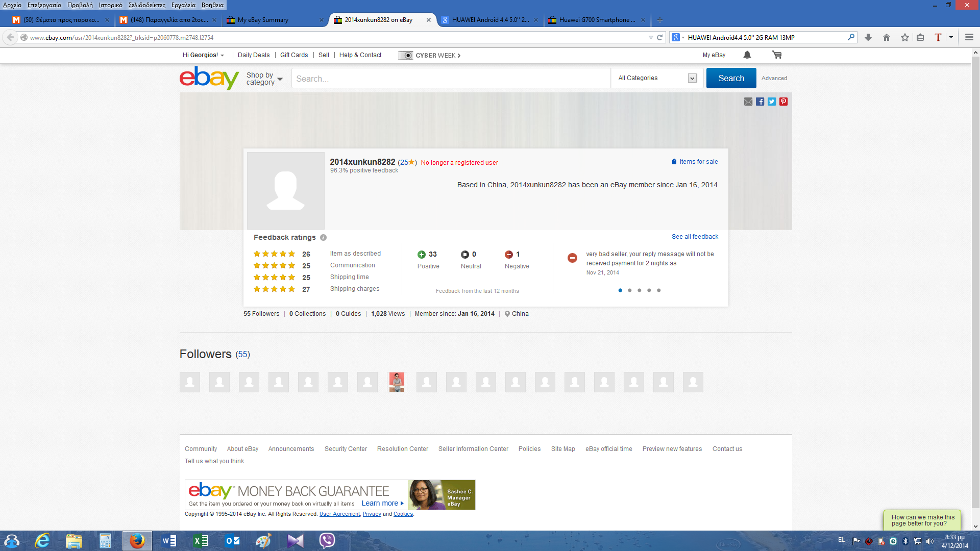Select third feedback carousel dot
The image size is (980, 551).
pyautogui.click(x=640, y=290)
